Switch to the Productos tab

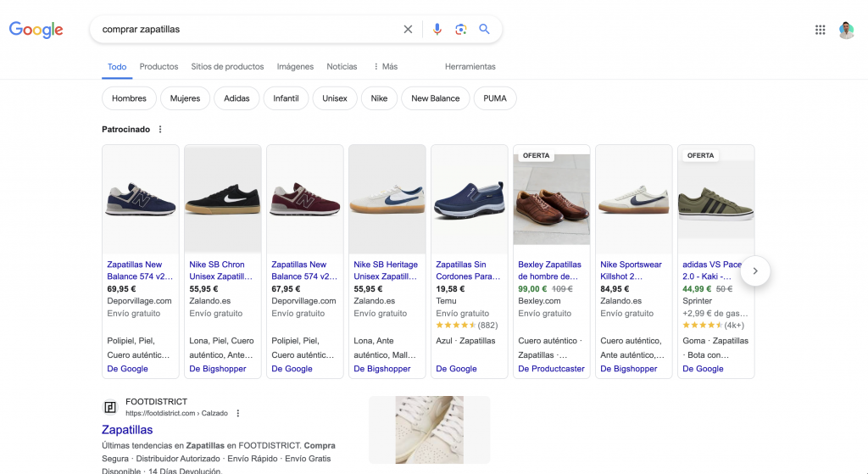coord(159,67)
